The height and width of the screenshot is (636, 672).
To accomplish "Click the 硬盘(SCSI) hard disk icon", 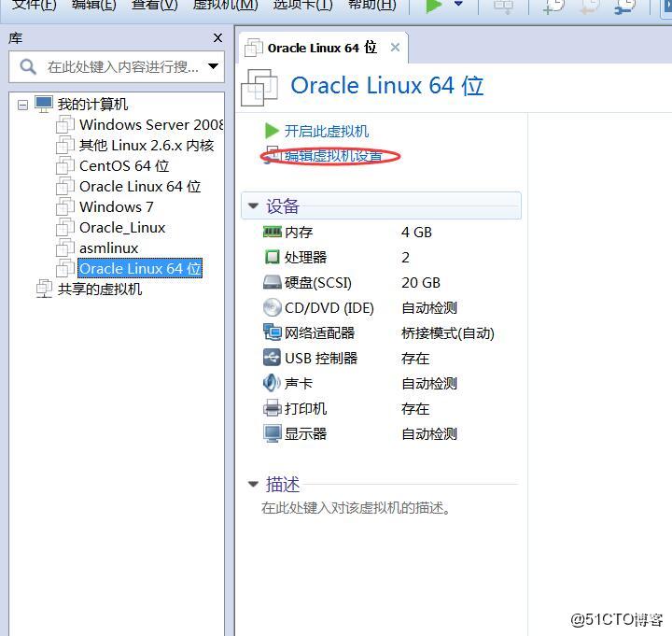I will tap(273, 282).
